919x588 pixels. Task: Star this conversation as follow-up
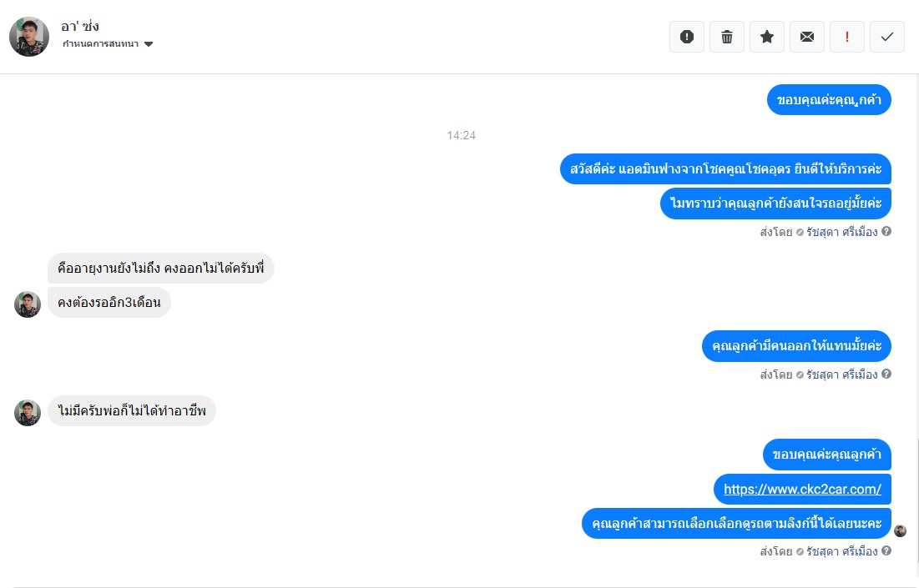(766, 37)
